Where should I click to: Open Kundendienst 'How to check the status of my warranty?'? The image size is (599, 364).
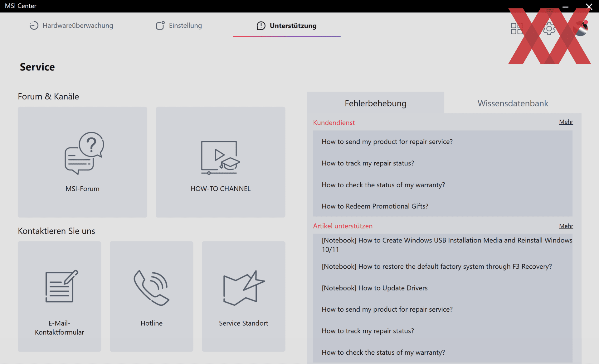tap(383, 185)
